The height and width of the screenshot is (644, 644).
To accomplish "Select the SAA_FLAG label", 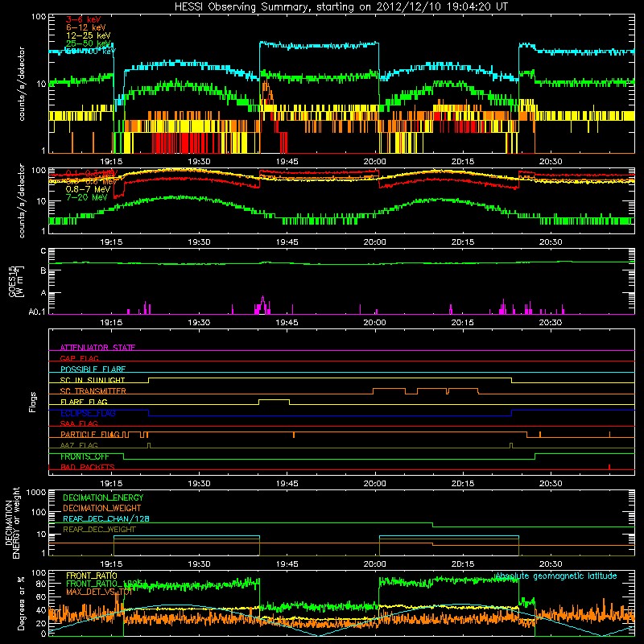I will [79, 423].
